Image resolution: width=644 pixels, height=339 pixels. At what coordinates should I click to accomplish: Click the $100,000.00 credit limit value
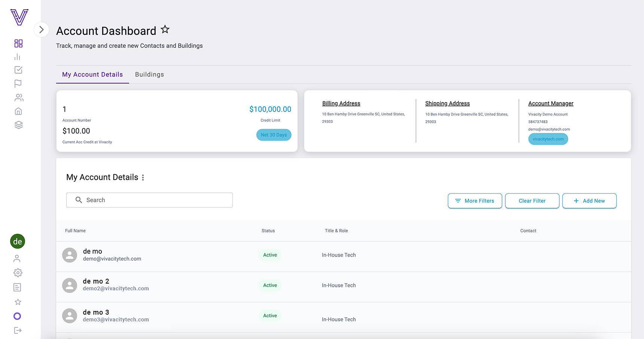coord(271,109)
